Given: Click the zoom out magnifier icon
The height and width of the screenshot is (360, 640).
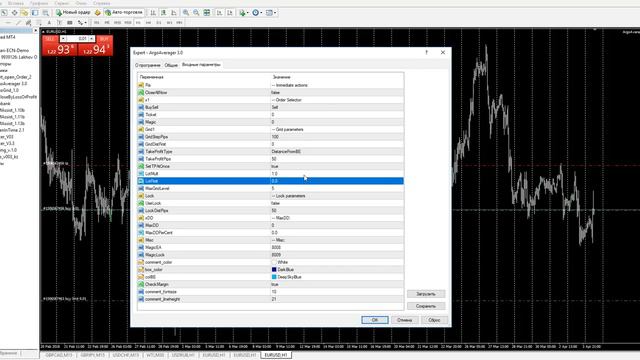Looking at the screenshot, I should (x=196, y=13).
